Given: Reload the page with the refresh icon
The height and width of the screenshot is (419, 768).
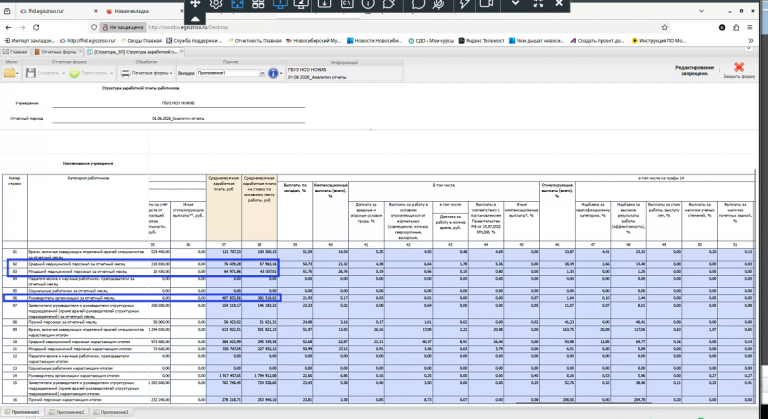Looking at the screenshot, I should coord(36,27).
